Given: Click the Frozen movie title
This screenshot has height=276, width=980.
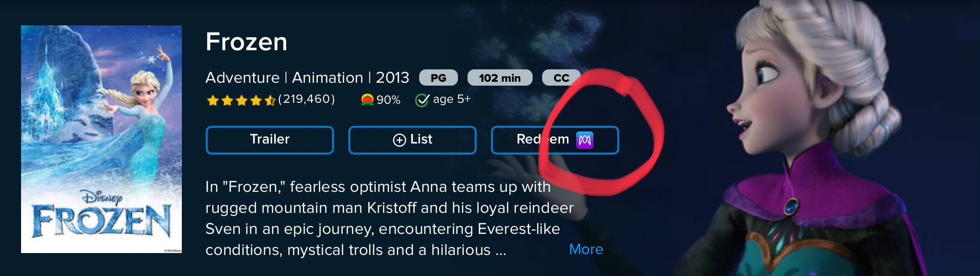Looking at the screenshot, I should coord(246,42).
